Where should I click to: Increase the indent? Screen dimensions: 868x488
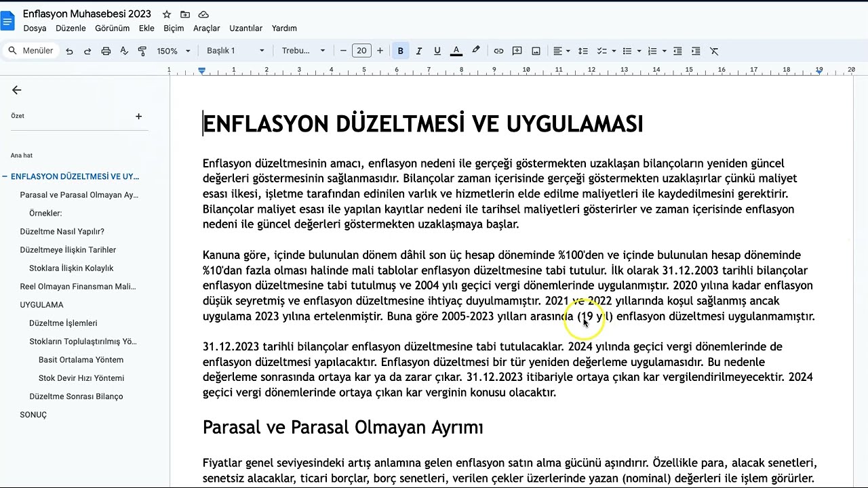point(696,51)
